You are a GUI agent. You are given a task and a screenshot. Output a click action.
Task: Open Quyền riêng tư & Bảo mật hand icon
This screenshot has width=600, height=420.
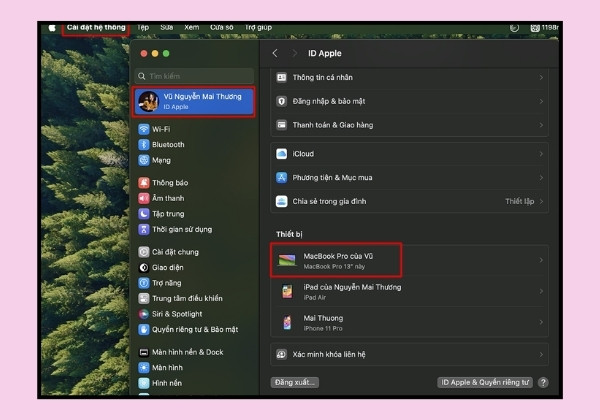point(143,329)
